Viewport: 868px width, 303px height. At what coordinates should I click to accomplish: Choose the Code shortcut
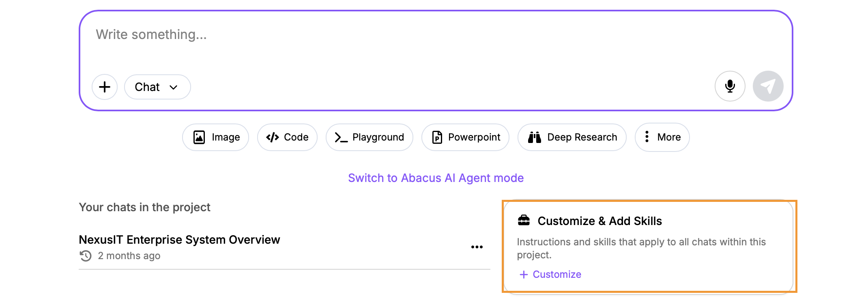pyautogui.click(x=287, y=137)
